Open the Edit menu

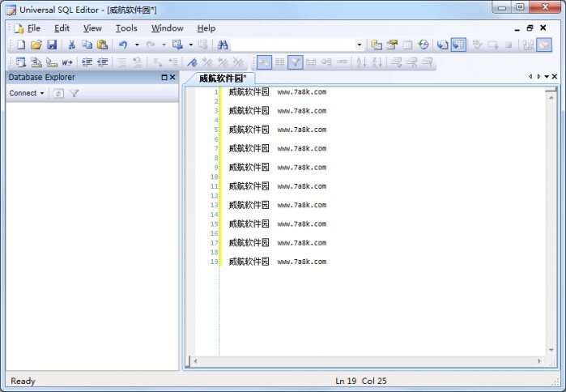pyautogui.click(x=62, y=28)
